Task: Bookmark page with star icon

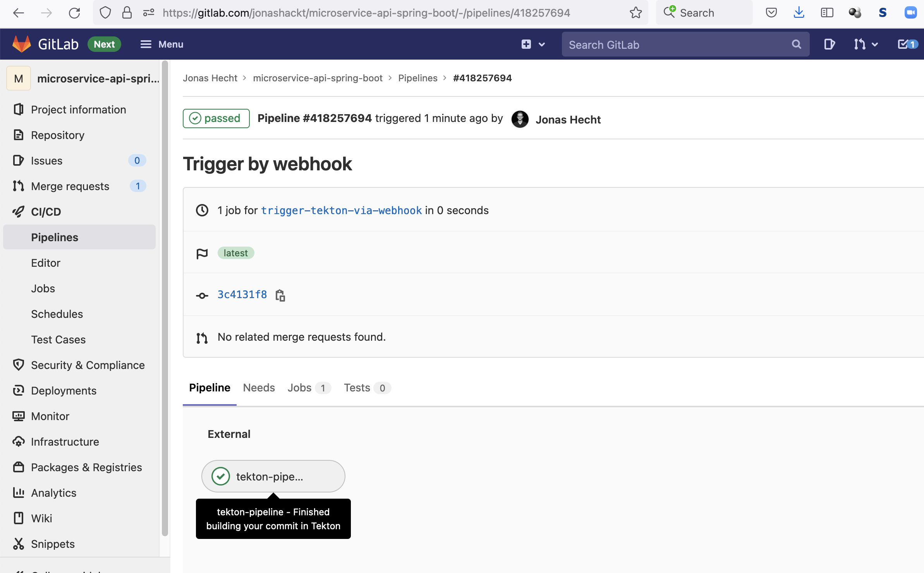Action: (x=635, y=13)
